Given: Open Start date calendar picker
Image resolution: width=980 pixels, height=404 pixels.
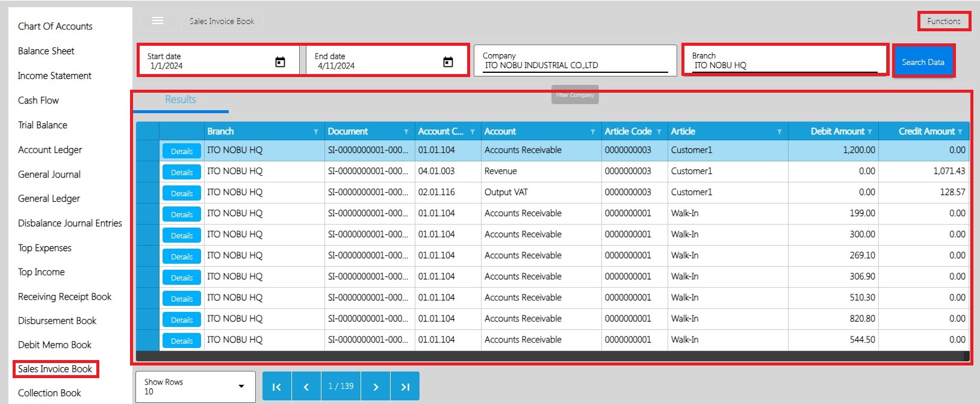Looking at the screenshot, I should pos(280,61).
